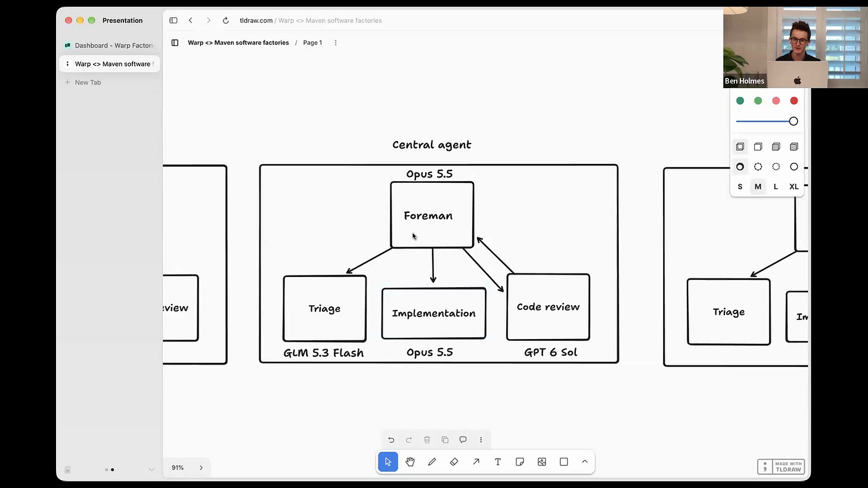This screenshot has width=868, height=488.
Task: Adjust the opacity slider handle
Action: [793, 122]
